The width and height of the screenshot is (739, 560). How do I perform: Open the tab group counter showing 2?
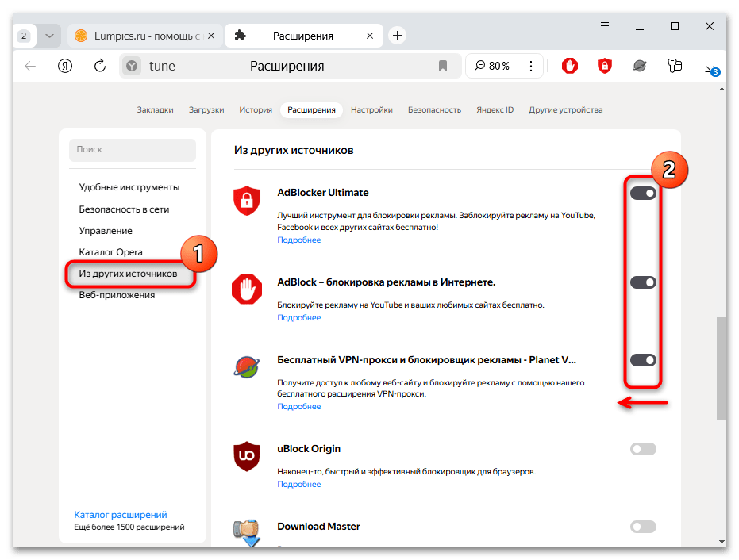pyautogui.click(x=24, y=36)
